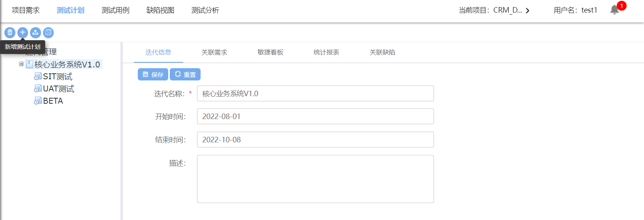Image resolution: width=644 pixels, height=220 pixels.
Task: Click the 描述 text area
Action: coord(315,179)
